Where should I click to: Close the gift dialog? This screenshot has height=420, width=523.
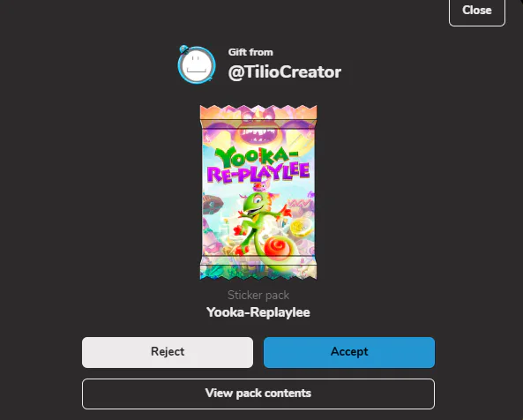tap(476, 11)
